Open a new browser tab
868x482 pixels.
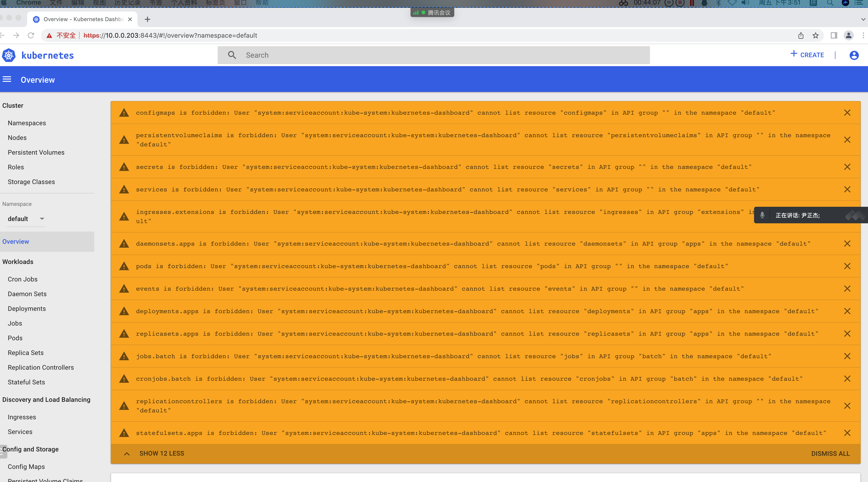point(147,20)
